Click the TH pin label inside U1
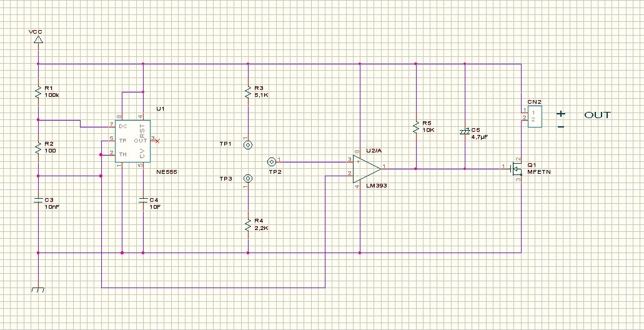The width and height of the screenshot is (644, 330). tap(123, 154)
